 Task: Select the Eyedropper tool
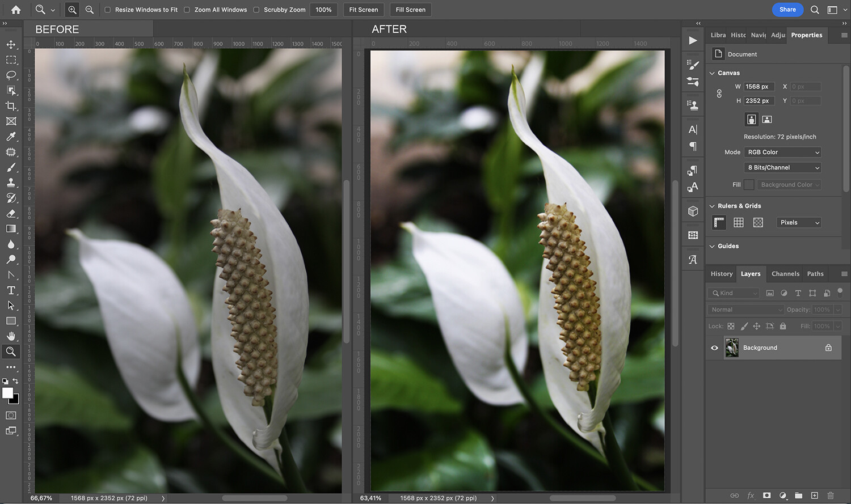tap(11, 137)
